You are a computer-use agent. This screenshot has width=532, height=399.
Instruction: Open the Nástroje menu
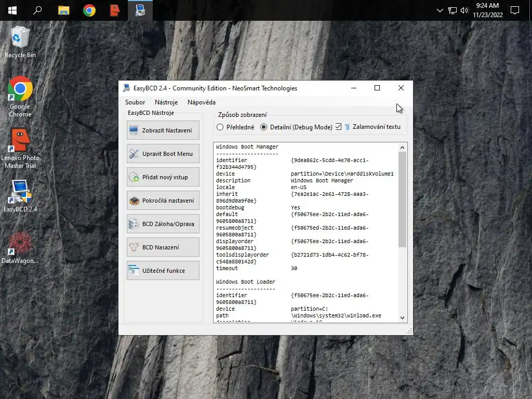(166, 102)
